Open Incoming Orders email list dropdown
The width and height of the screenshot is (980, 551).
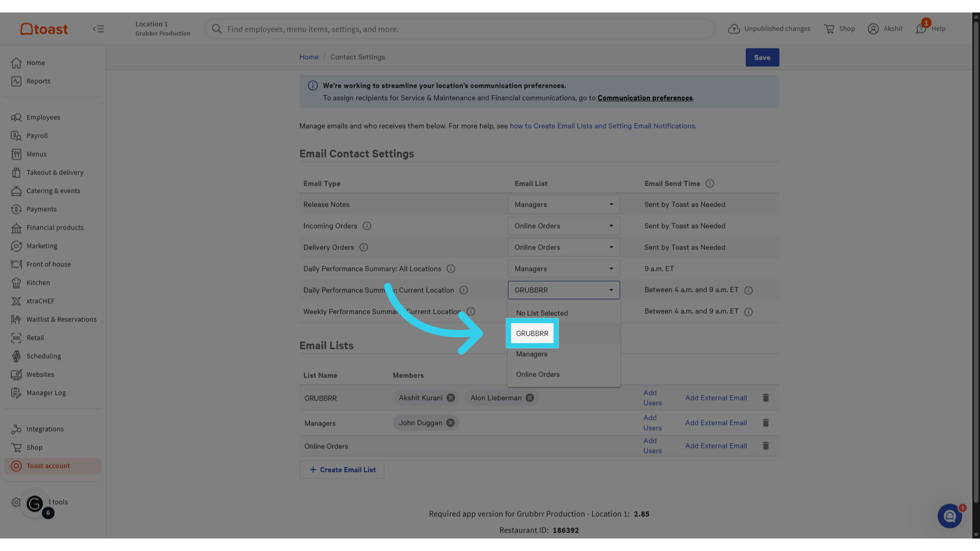[563, 226]
